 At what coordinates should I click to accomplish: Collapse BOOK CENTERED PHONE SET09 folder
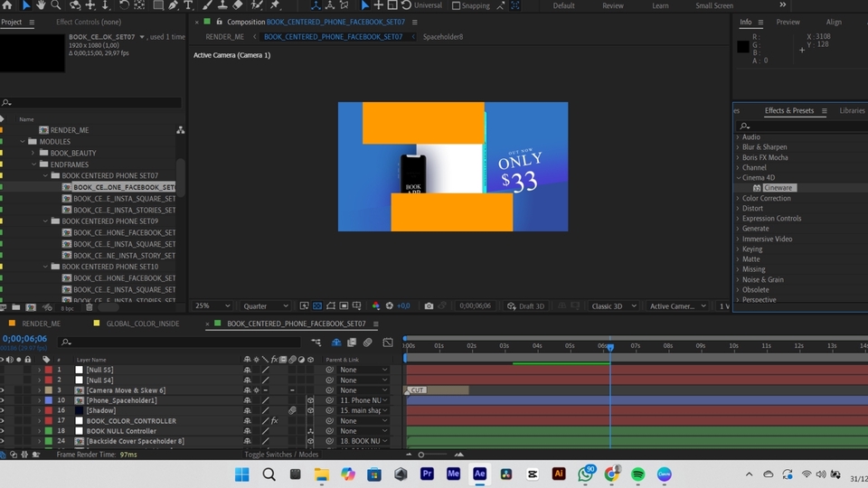45,221
